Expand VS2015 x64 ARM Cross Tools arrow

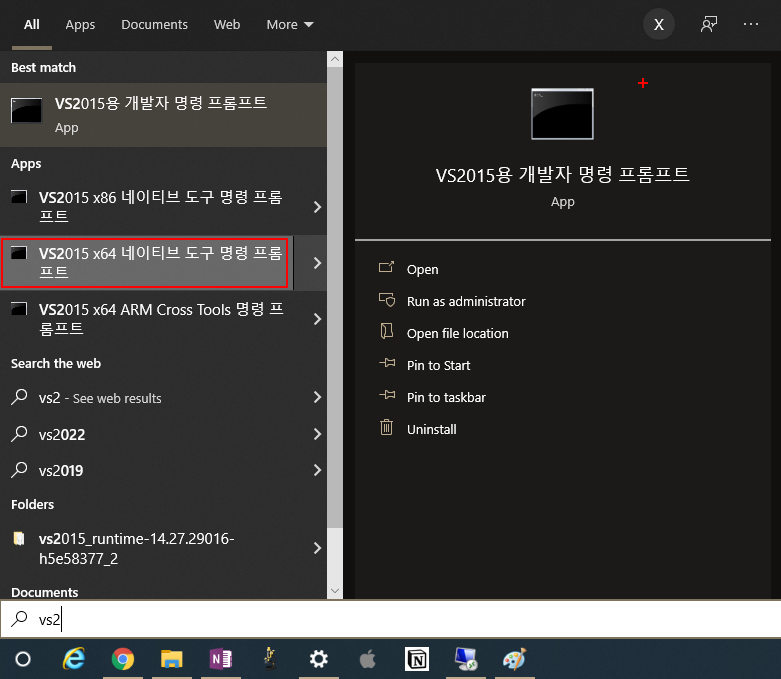point(317,319)
